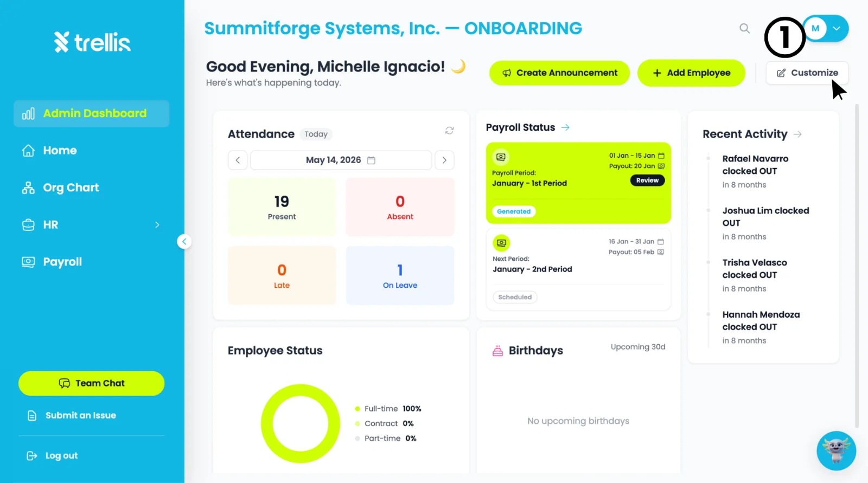Click the Generated status badge
This screenshot has width=868, height=483.
[514, 211]
